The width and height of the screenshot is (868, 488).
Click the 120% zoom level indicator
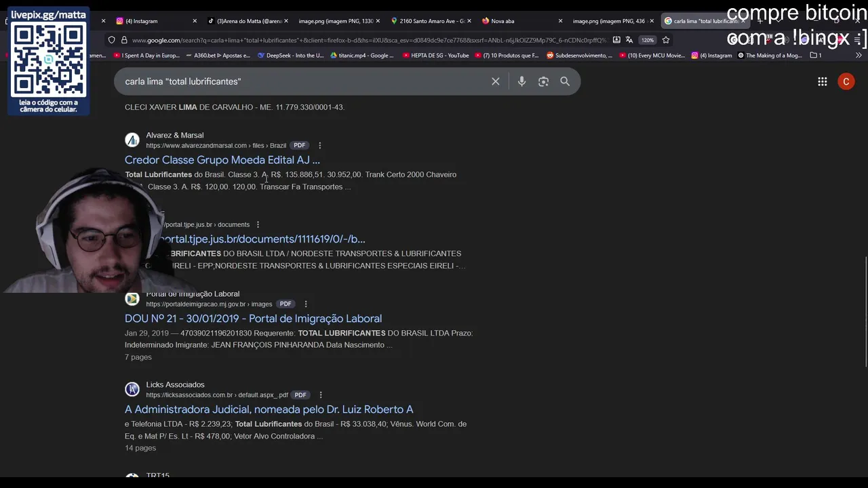648,40
